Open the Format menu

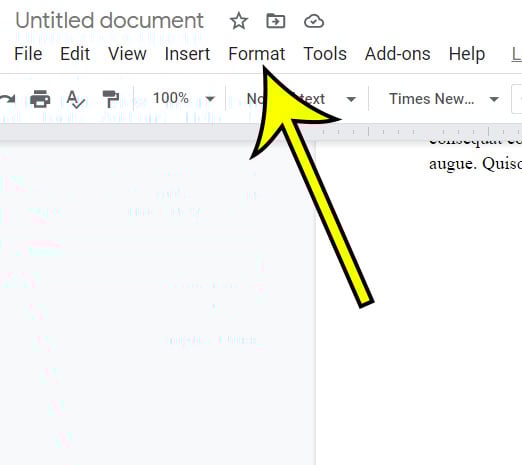pos(257,54)
